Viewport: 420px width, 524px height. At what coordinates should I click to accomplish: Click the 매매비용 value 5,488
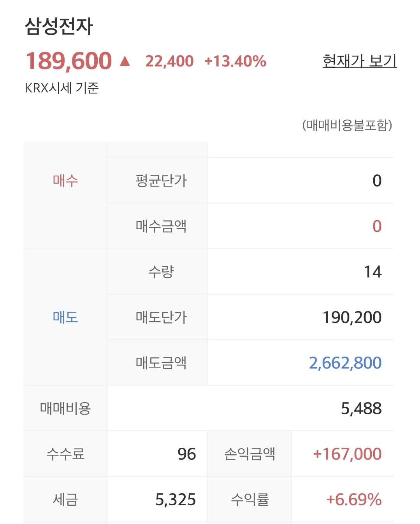coord(361,408)
